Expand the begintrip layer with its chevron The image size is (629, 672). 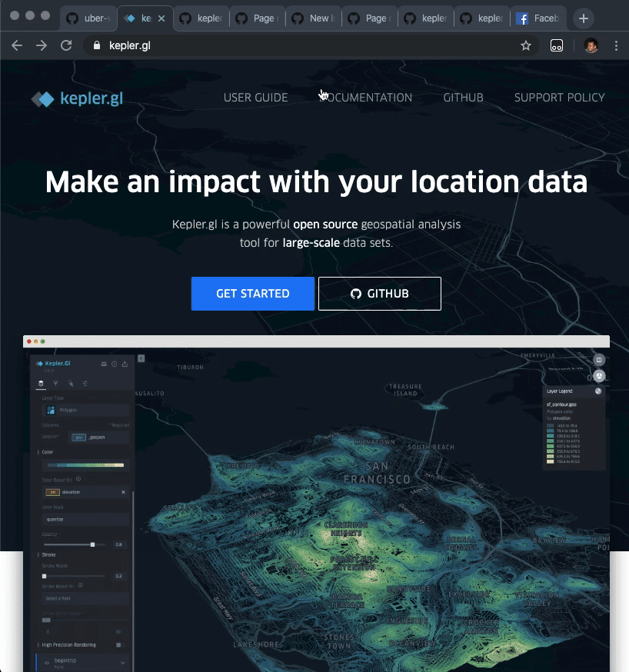click(122, 663)
